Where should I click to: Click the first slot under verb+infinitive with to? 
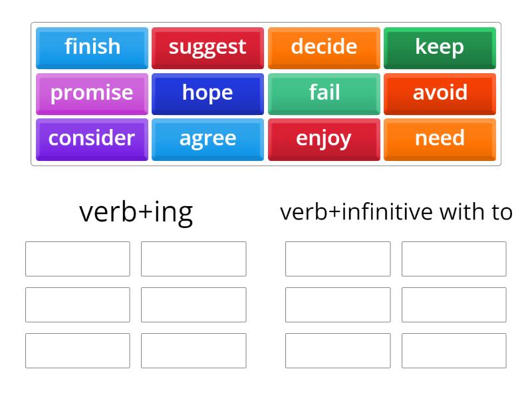point(338,259)
